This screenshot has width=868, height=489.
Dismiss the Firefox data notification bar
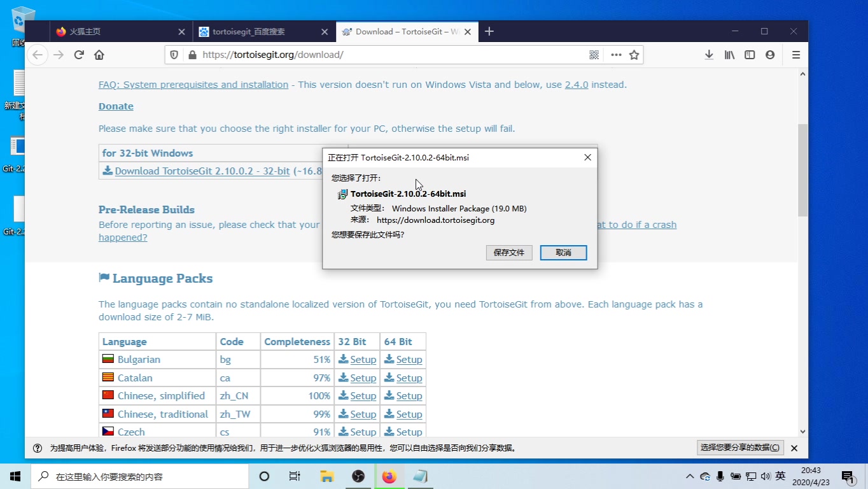pos(794,448)
